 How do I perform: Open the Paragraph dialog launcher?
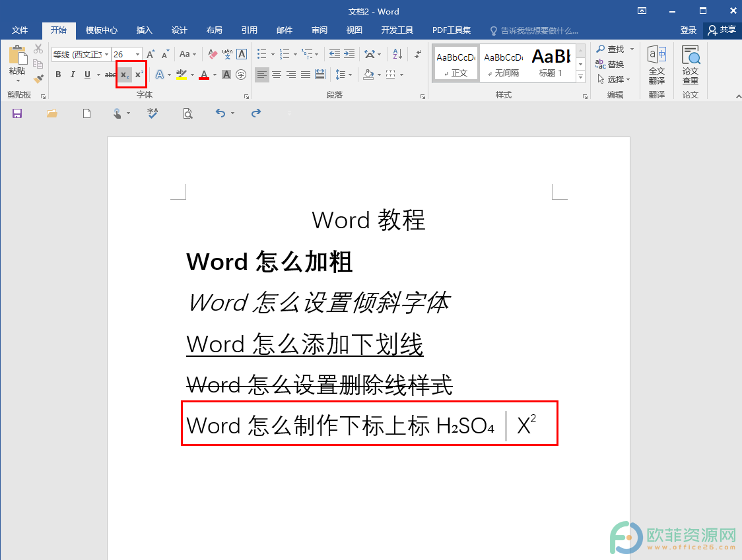tap(422, 96)
